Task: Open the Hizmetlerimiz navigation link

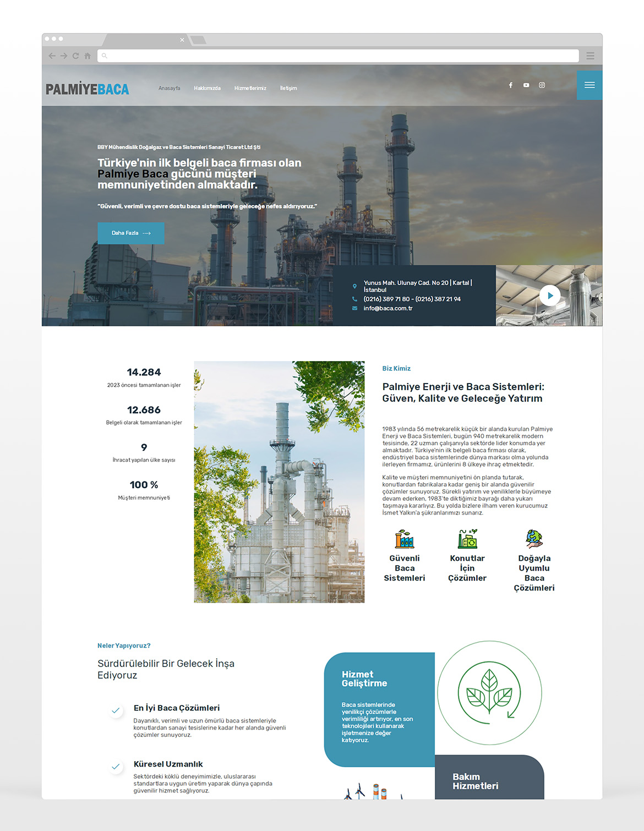Action: pyautogui.click(x=250, y=88)
